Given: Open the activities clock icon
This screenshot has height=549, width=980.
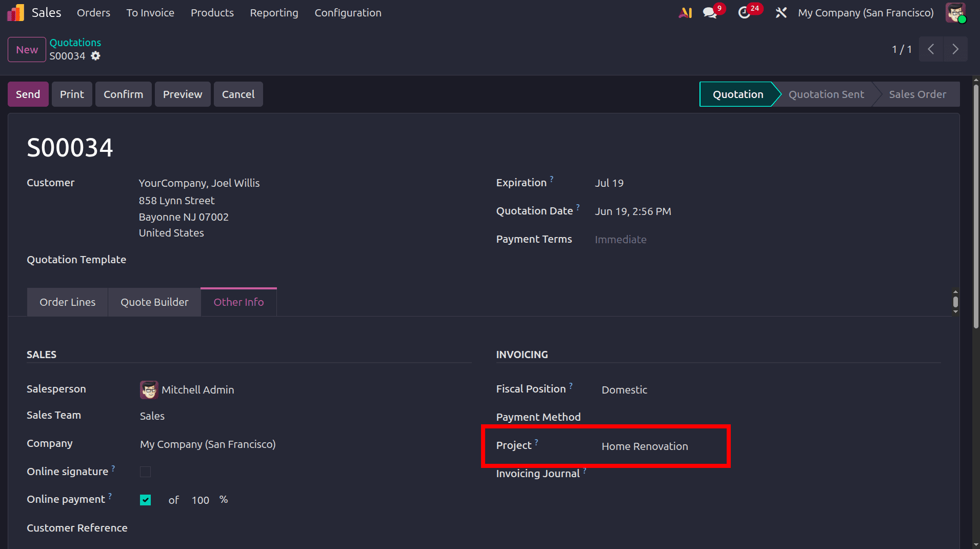Looking at the screenshot, I should [744, 13].
